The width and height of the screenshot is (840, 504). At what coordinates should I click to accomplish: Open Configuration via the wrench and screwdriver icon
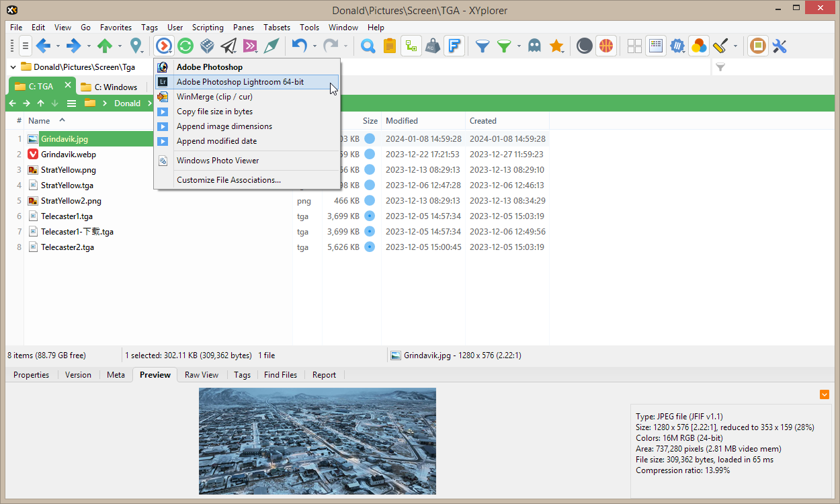click(x=780, y=46)
